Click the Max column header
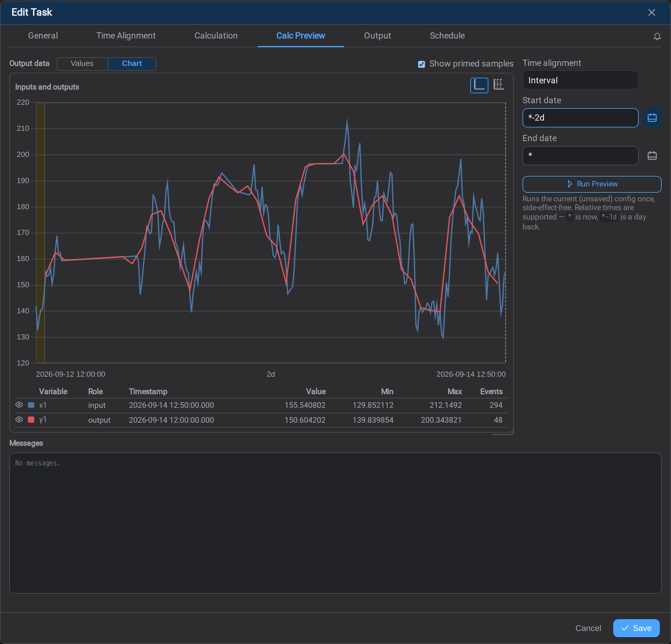The height and width of the screenshot is (644, 671). (454, 391)
